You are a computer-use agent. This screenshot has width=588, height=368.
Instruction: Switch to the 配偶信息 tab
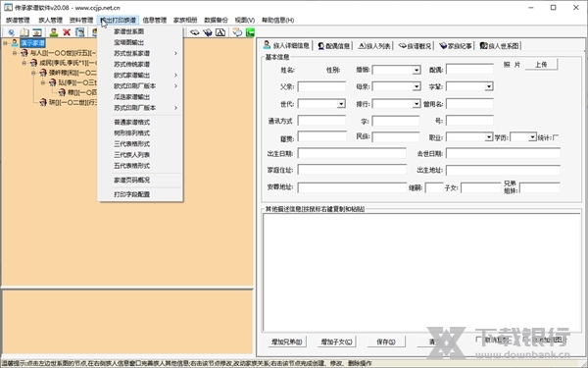click(333, 46)
